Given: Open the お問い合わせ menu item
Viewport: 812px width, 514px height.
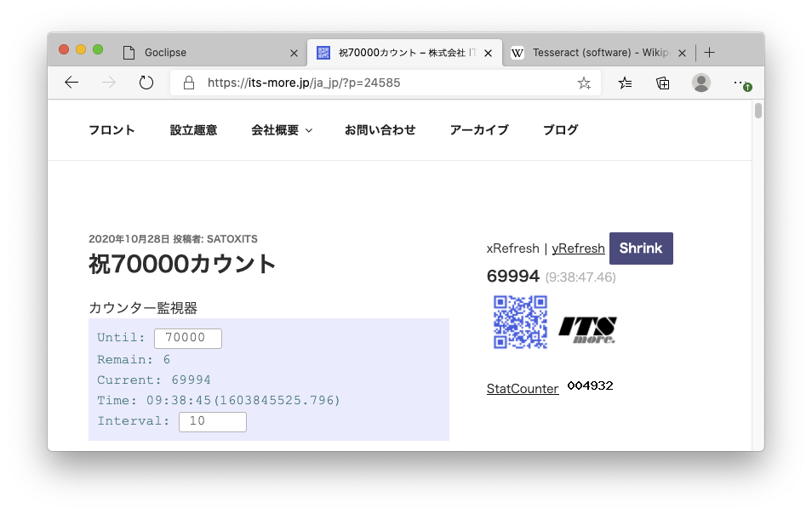Looking at the screenshot, I should point(380,130).
